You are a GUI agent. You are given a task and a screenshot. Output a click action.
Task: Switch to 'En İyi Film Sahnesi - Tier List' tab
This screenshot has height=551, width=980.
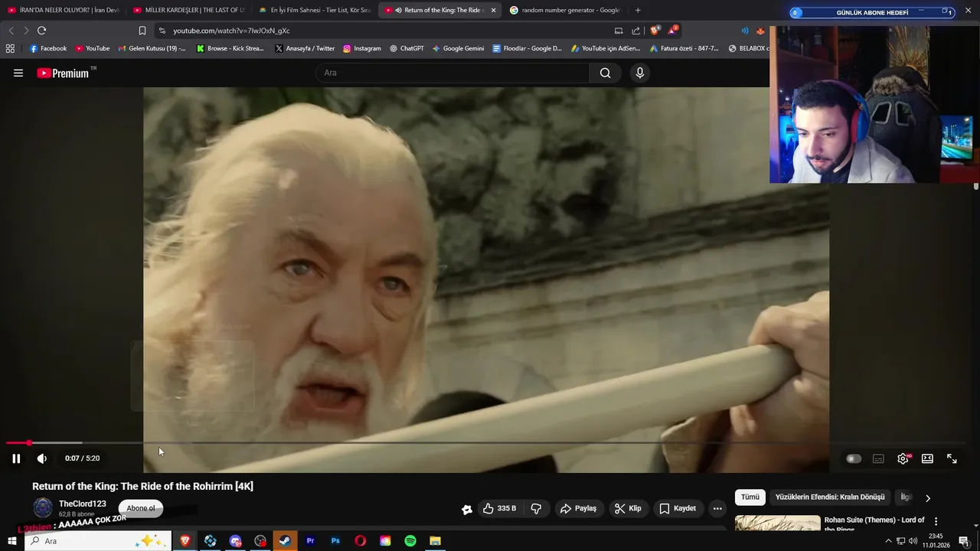315,10
